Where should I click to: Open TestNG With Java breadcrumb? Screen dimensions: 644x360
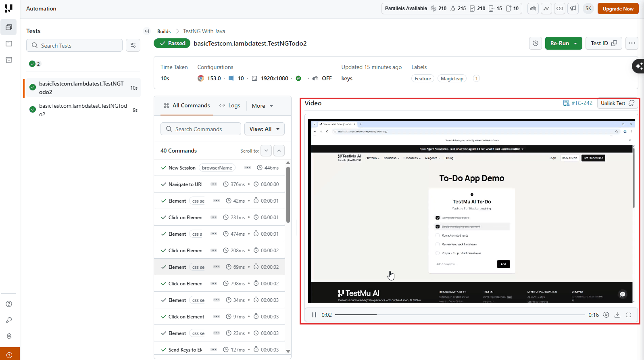pos(204,31)
